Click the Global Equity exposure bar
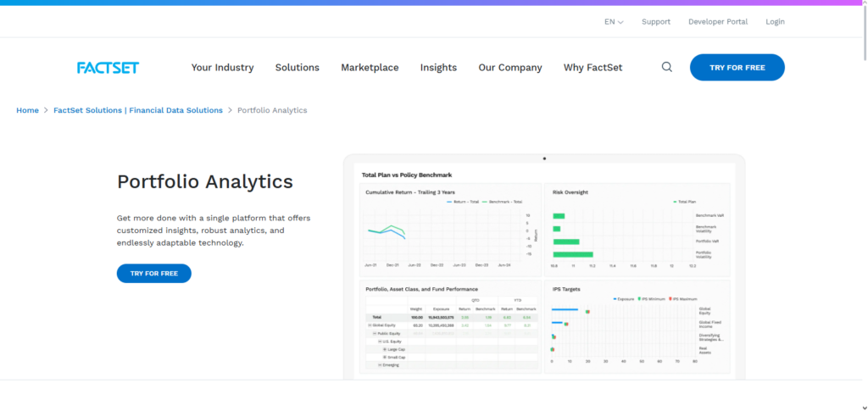 coord(565,310)
